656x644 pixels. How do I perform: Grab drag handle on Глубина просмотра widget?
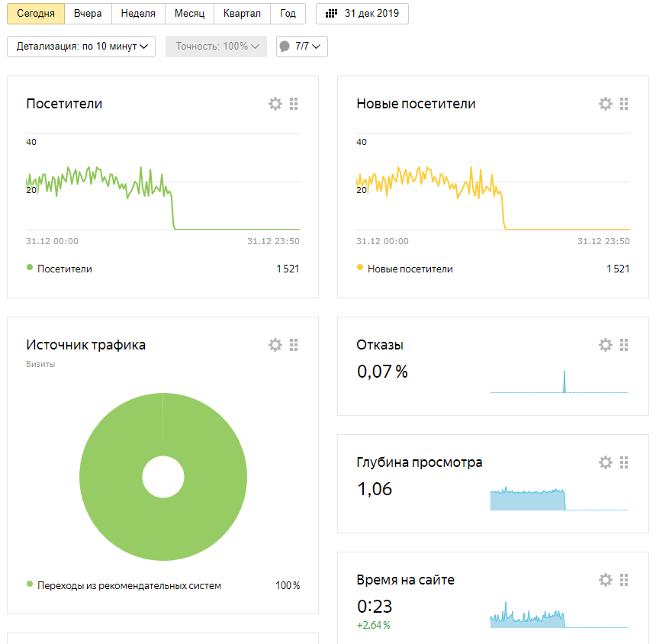pos(624,462)
